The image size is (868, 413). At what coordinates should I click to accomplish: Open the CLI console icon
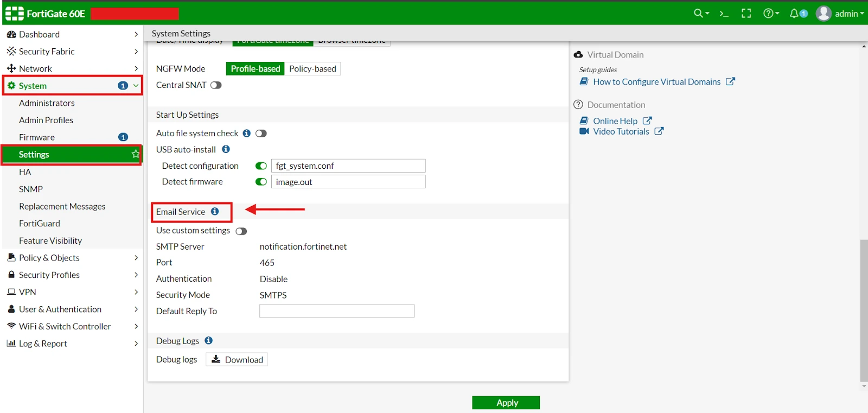[x=724, y=14]
